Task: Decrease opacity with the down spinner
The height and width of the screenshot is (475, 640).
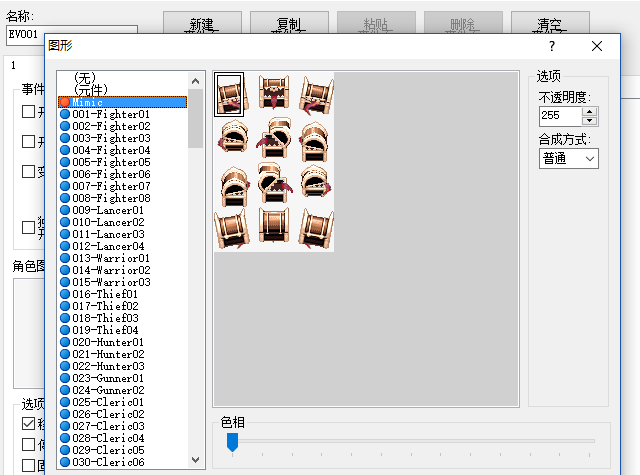Action: coord(589,121)
